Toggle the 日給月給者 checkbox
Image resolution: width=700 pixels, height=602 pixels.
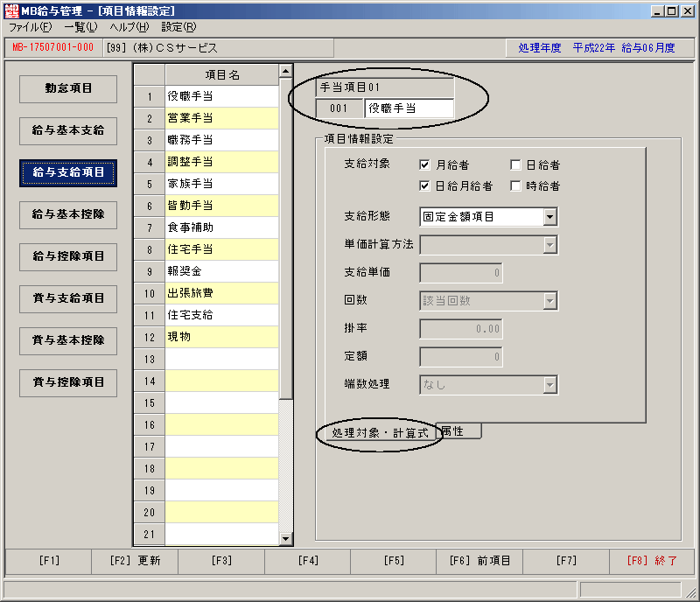pyautogui.click(x=424, y=185)
